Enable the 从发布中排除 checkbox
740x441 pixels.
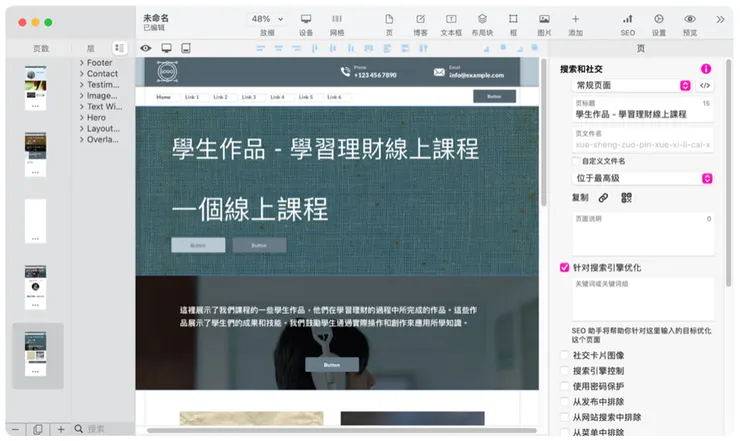(564, 402)
